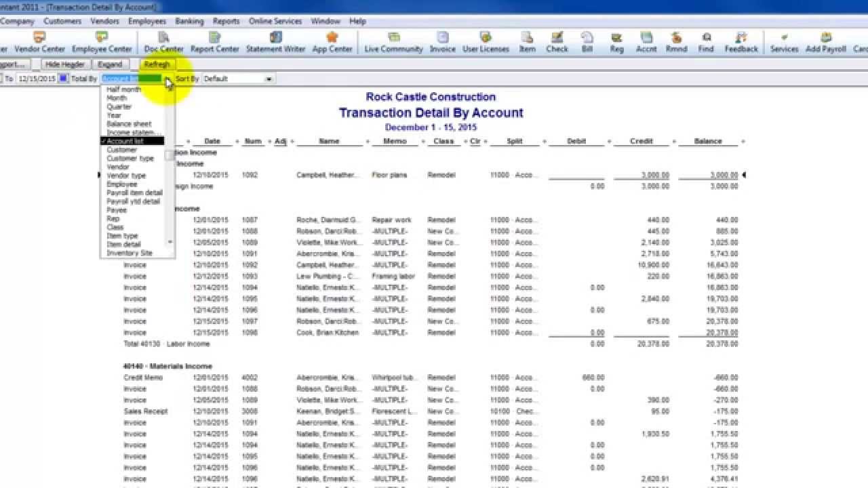Open the Window menu
Image resolution: width=868 pixels, height=488 pixels.
[325, 21]
